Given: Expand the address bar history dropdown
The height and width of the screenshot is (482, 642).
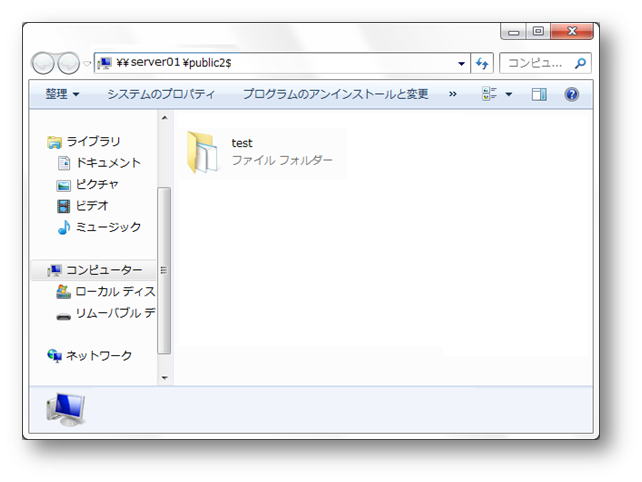Looking at the screenshot, I should pyautogui.click(x=461, y=63).
